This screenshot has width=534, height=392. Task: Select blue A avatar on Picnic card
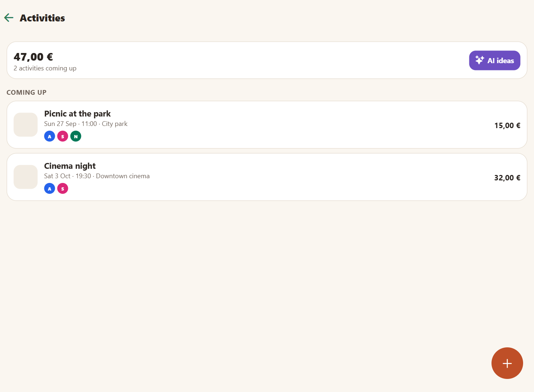click(x=49, y=136)
